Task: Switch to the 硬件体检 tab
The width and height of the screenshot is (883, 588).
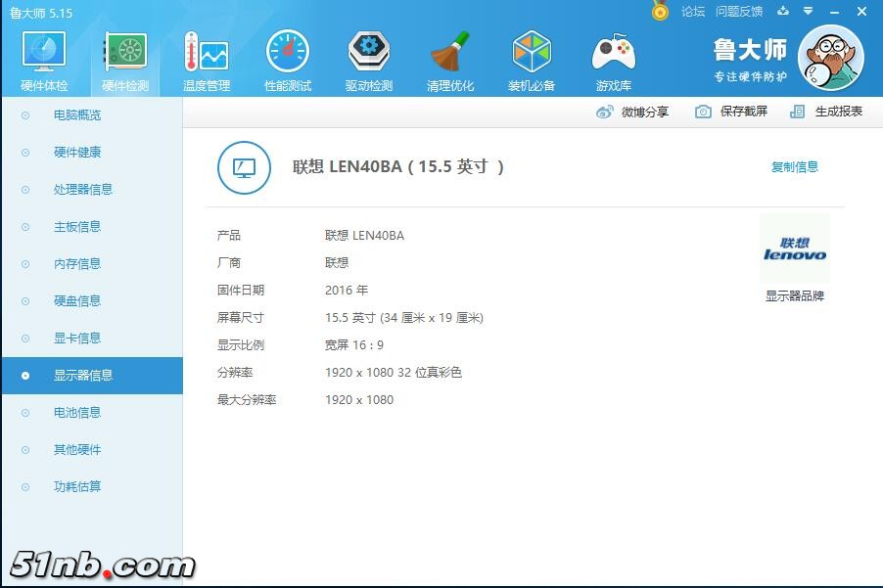Action: (42, 57)
